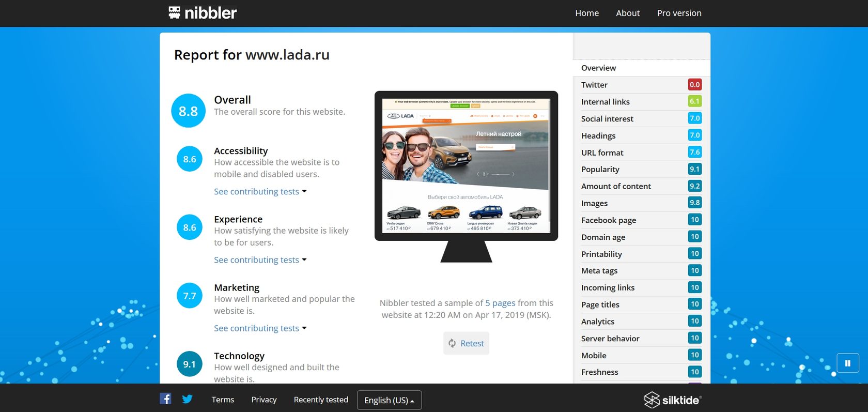
Task: Open About in top navigation
Action: 628,13
